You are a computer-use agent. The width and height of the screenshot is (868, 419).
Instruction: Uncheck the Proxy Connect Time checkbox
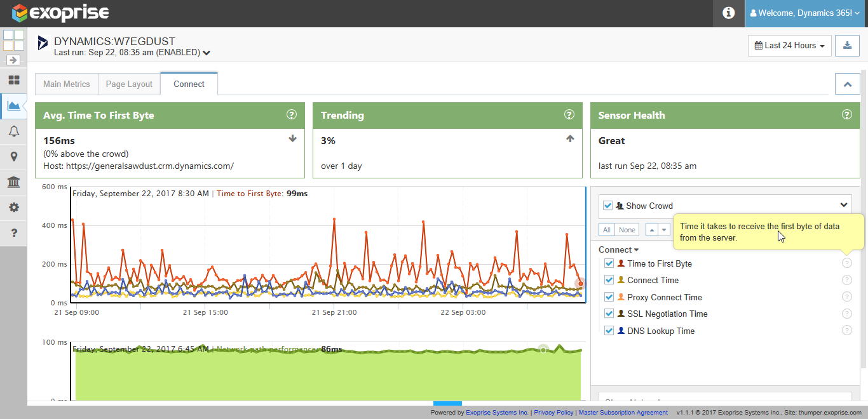coord(609,297)
